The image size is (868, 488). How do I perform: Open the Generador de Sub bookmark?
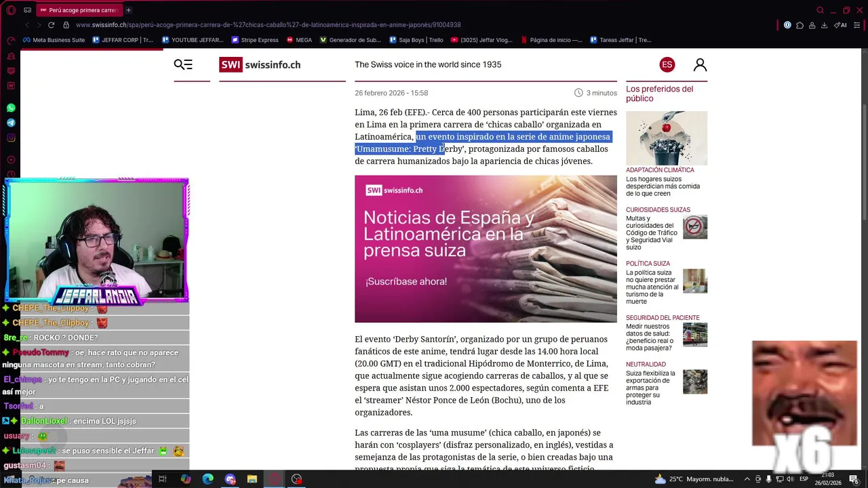tap(351, 40)
